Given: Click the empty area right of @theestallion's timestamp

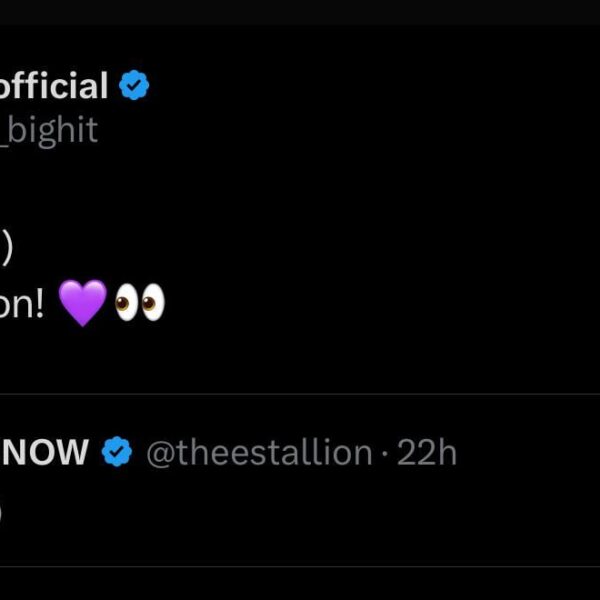Looking at the screenshot, I should 530,453.
